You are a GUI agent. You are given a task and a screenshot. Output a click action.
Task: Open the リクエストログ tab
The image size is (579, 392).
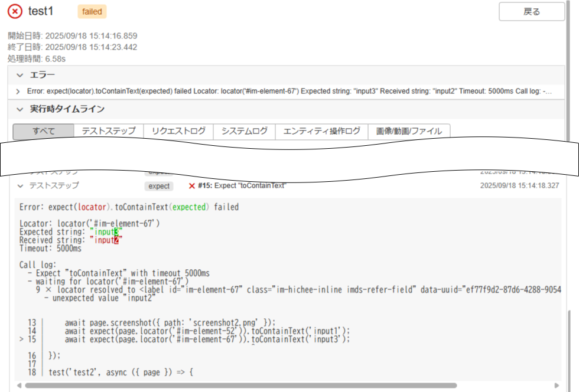pos(178,131)
